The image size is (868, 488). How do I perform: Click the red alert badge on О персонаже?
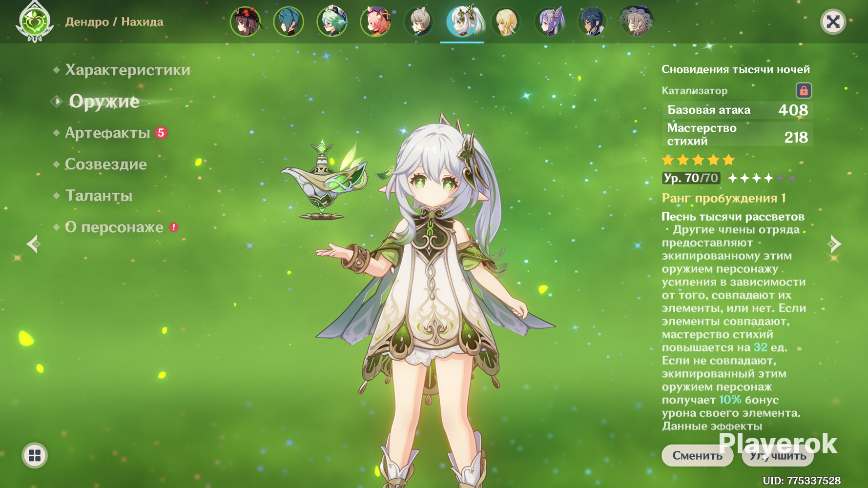pos(174,227)
